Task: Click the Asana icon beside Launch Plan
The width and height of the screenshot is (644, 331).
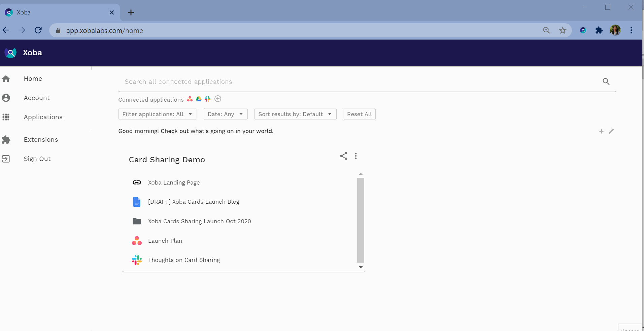Action: click(137, 241)
